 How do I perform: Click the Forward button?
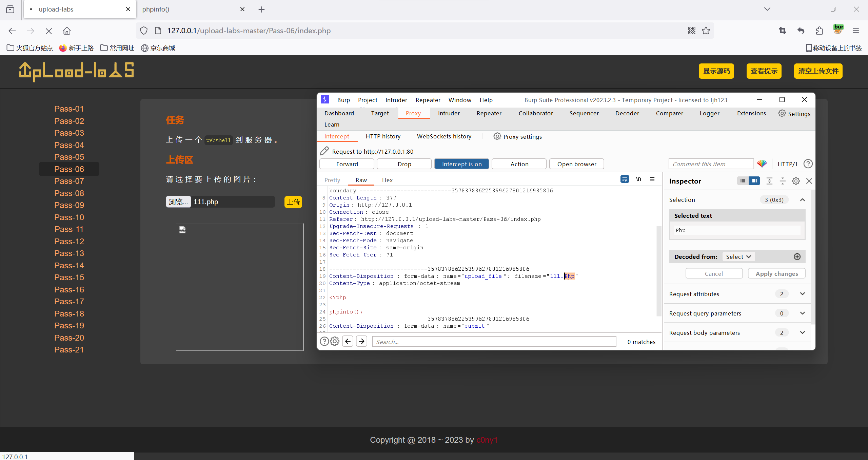[x=347, y=164]
